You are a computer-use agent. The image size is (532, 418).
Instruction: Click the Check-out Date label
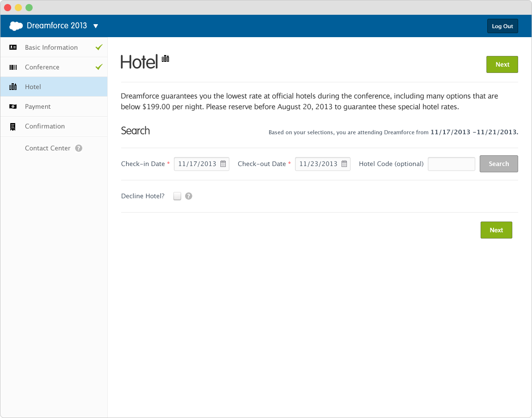click(x=262, y=164)
